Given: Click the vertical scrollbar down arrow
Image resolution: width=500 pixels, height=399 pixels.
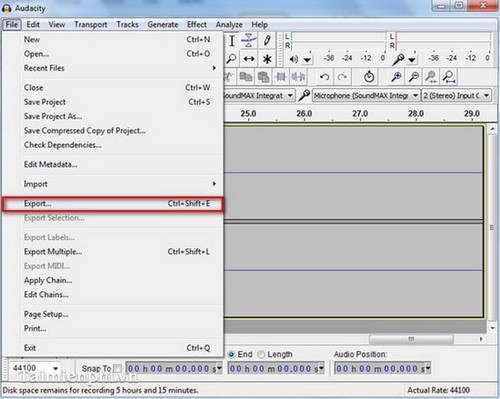Looking at the screenshot, I should 493,328.
